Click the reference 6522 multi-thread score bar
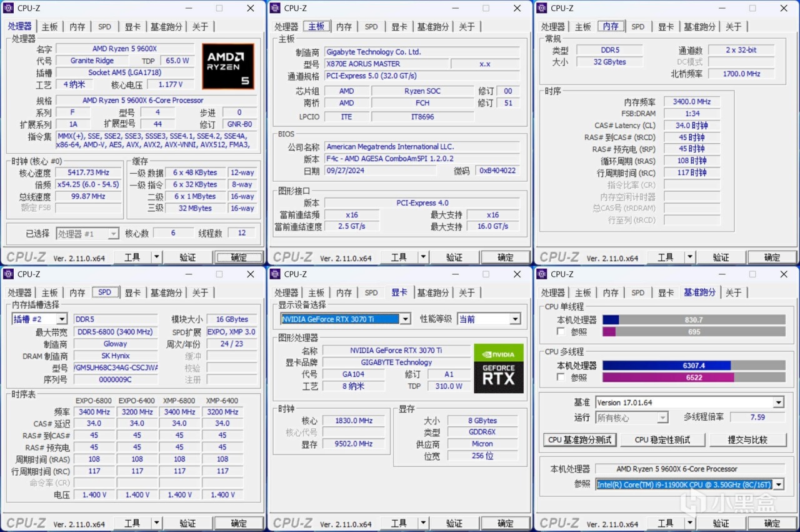Image resolution: width=800 pixels, height=532 pixels. click(694, 377)
